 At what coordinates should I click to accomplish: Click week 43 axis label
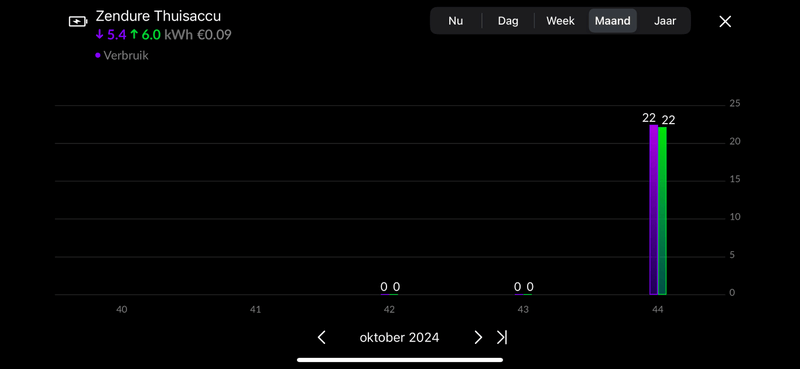pos(523,309)
